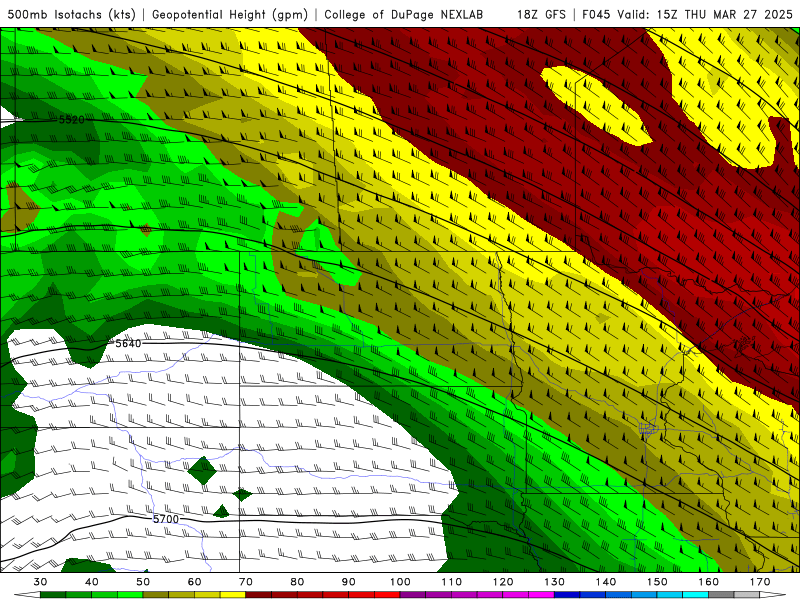Pick the darkest blue swatch in the color bar
Screen dimensions: 800x600
coord(567,595)
